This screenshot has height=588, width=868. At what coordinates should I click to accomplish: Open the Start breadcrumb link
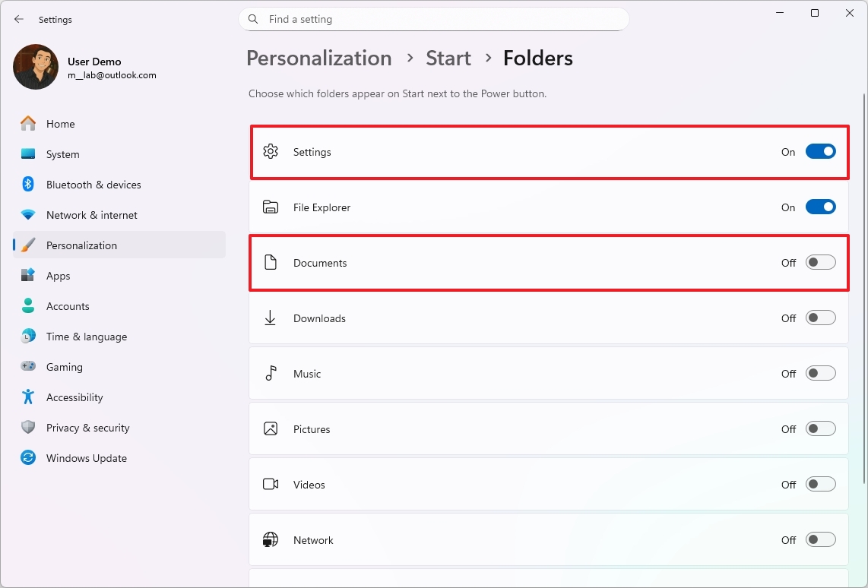448,58
